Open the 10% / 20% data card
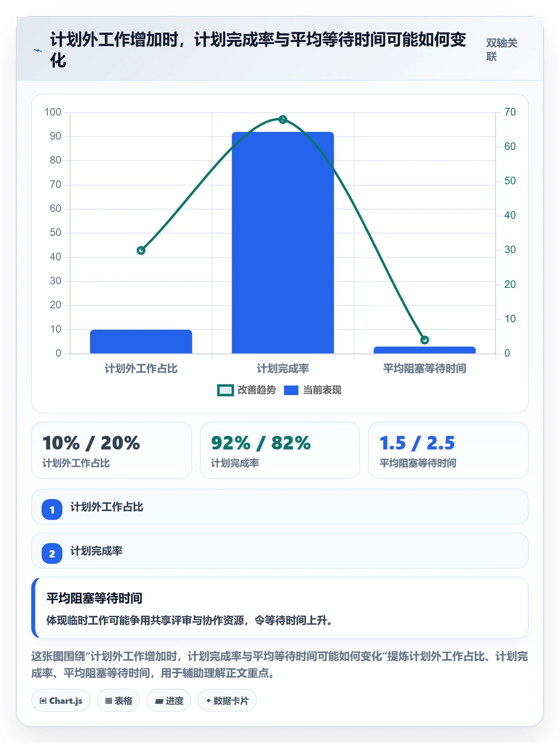The height and width of the screenshot is (743, 560). click(112, 450)
